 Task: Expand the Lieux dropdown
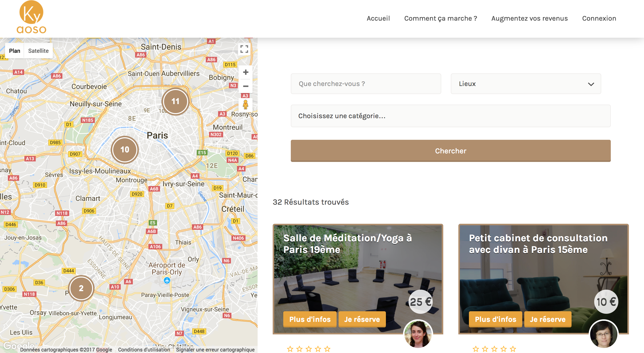tap(525, 84)
